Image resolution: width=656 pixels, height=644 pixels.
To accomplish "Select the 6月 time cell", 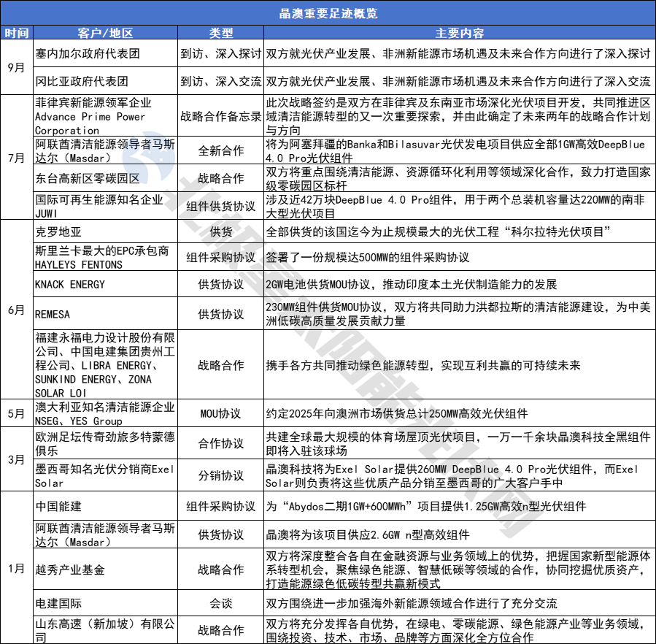I will [x=17, y=310].
